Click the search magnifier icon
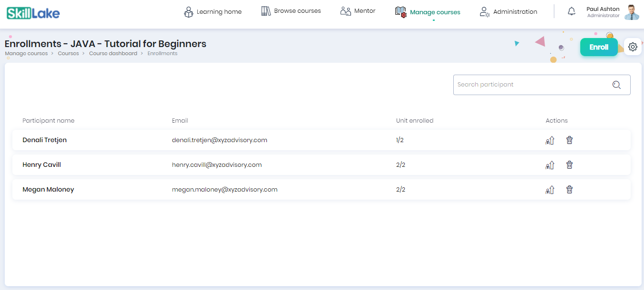This screenshot has width=644, height=290. [617, 85]
